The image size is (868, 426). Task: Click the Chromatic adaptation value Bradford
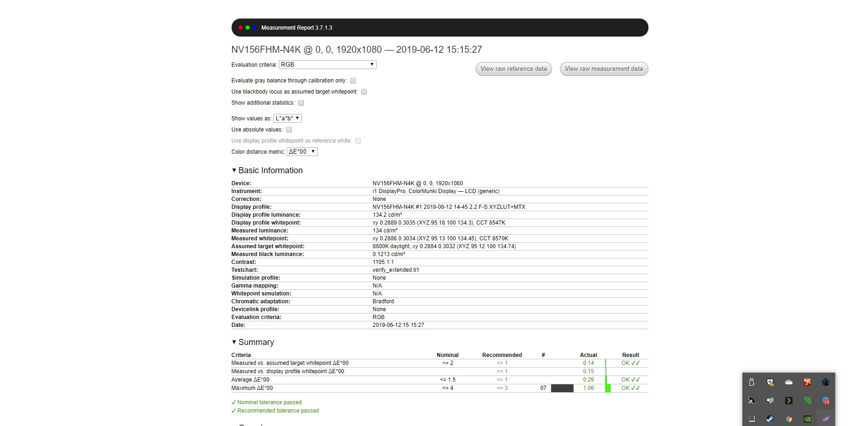point(383,301)
